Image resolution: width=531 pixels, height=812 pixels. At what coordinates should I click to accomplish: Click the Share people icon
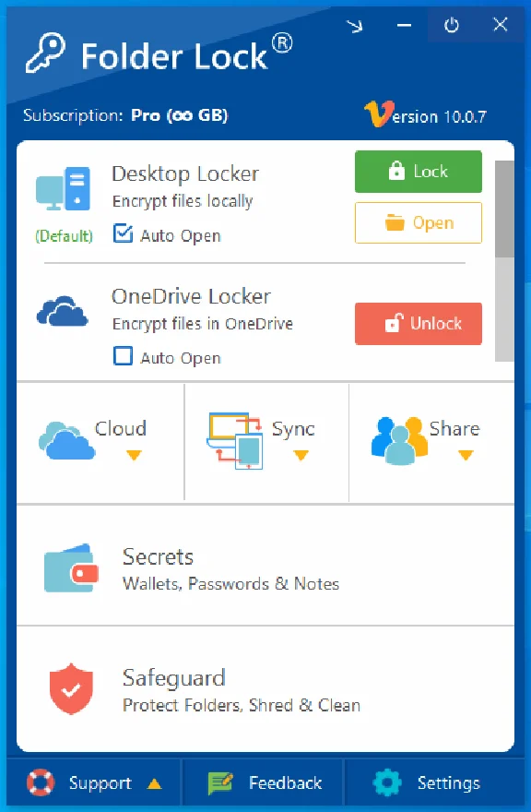pyautogui.click(x=399, y=440)
